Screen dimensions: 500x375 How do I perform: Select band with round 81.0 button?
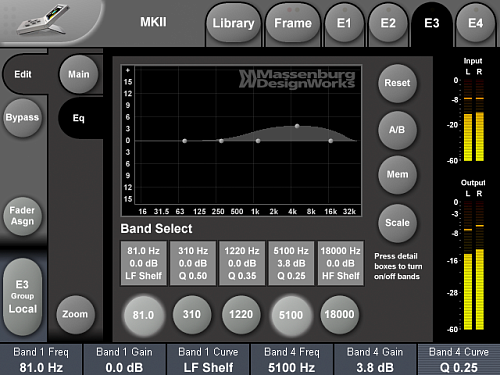coord(143,315)
